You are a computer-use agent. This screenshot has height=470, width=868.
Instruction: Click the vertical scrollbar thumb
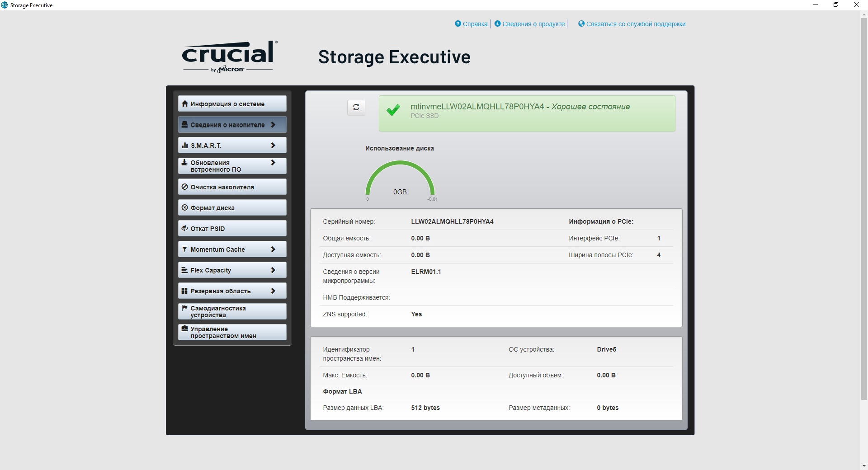point(864,208)
